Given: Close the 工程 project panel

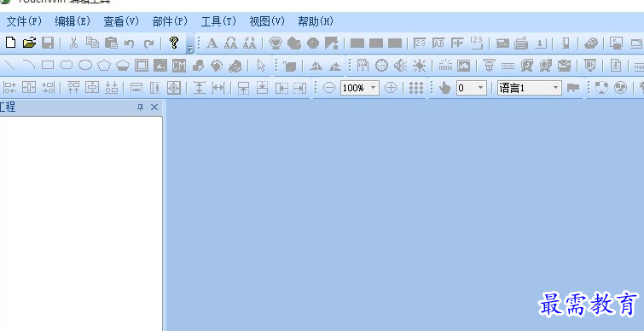Looking at the screenshot, I should [154, 107].
